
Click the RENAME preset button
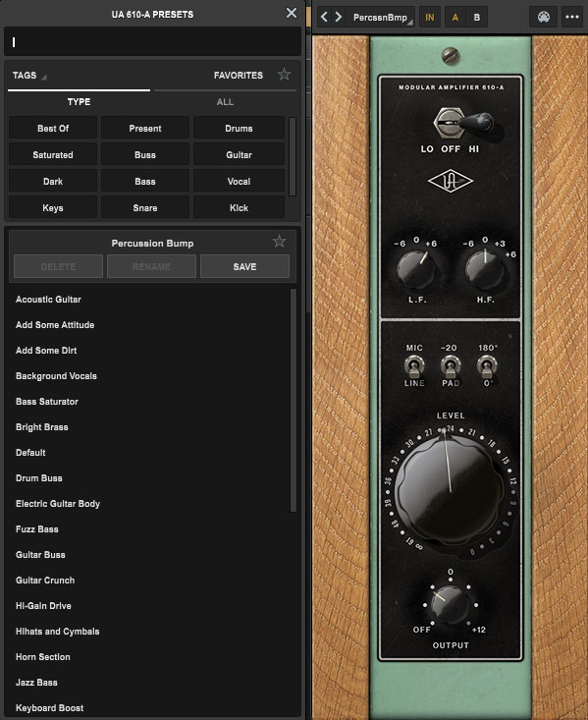[151, 266]
